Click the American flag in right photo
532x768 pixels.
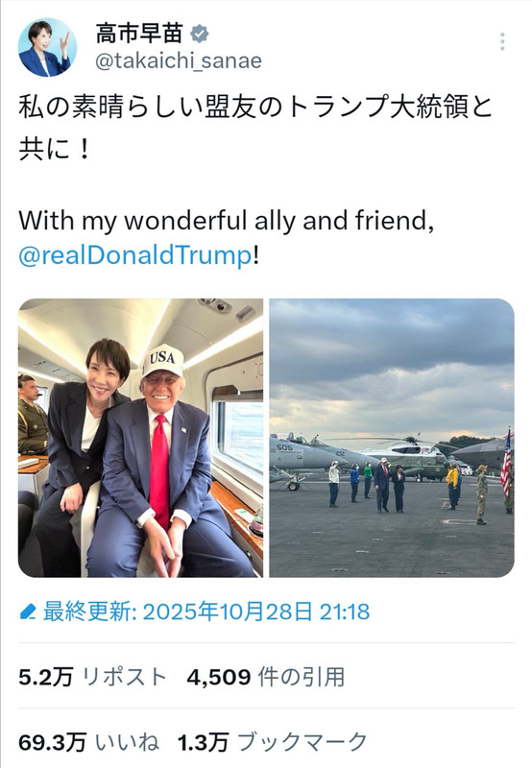pyautogui.click(x=506, y=462)
